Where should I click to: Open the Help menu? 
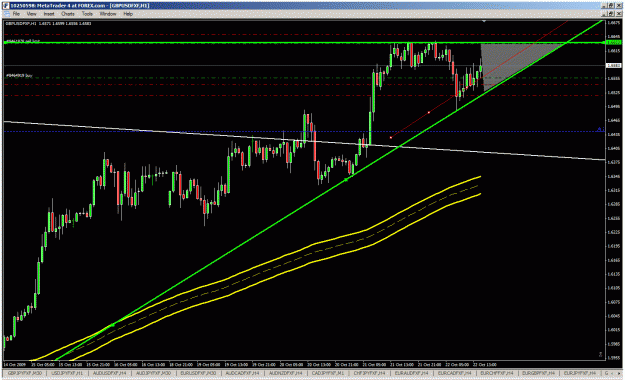(x=128, y=14)
